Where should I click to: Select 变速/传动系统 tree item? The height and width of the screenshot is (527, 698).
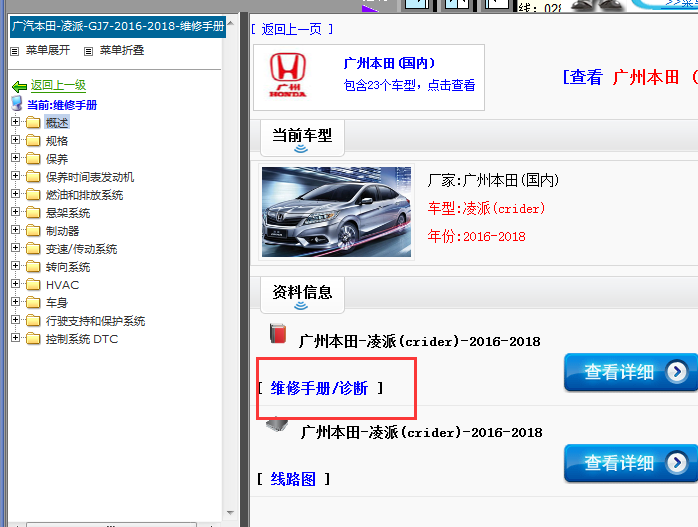81,249
